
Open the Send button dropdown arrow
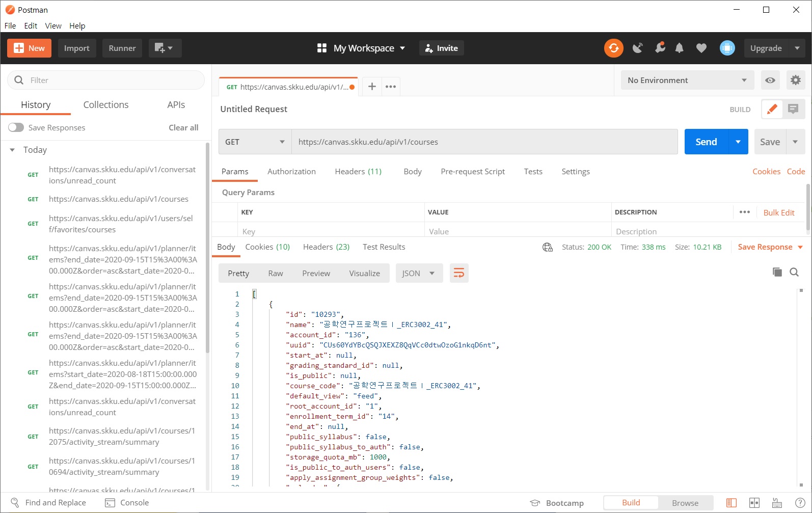738,142
